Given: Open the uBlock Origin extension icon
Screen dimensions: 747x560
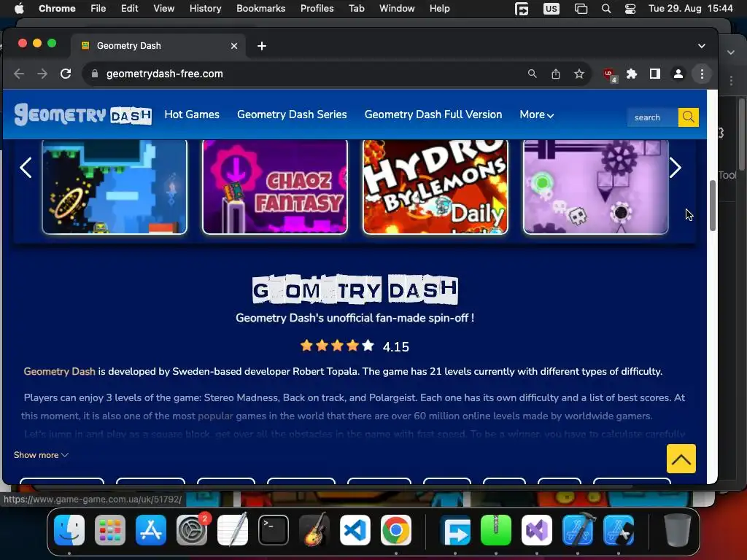Looking at the screenshot, I should pos(609,74).
